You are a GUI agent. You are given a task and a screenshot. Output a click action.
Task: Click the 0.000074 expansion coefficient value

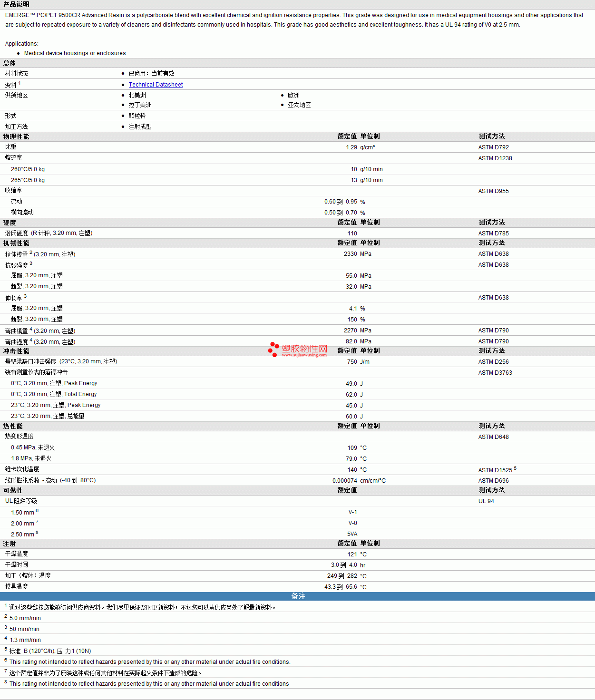coord(345,481)
